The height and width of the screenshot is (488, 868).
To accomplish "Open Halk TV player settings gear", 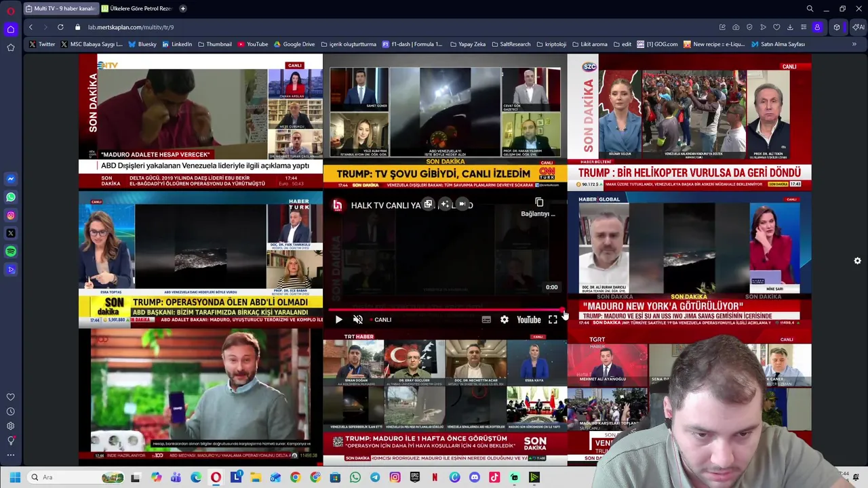I will coord(505,320).
